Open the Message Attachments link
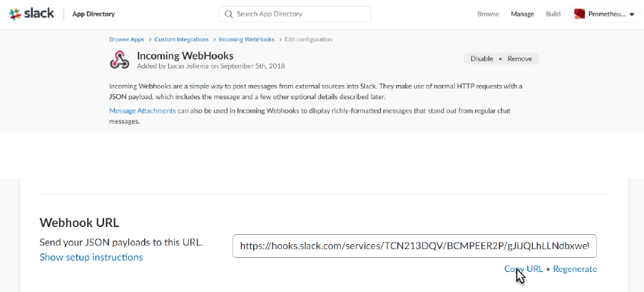Viewport: 644px width, 292px height. (x=142, y=111)
